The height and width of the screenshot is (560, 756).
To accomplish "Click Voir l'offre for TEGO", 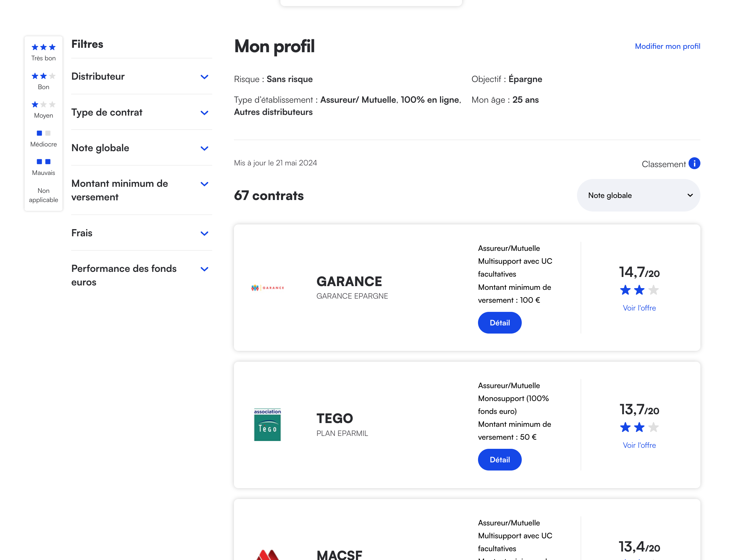I will tap(639, 445).
